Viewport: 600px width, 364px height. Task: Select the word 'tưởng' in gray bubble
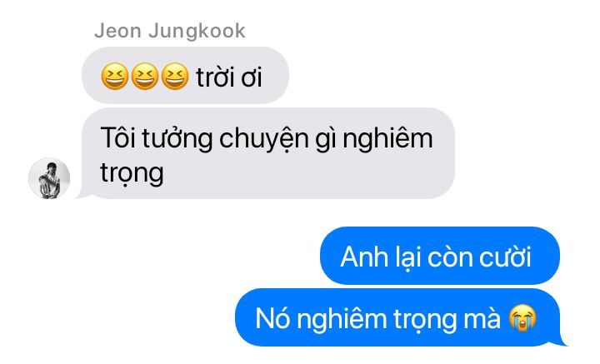click(177, 140)
